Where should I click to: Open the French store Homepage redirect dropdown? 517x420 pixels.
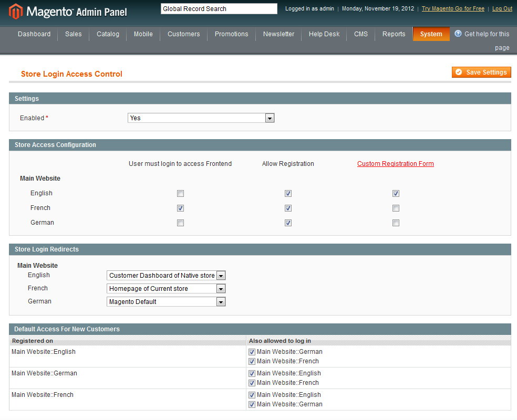pyautogui.click(x=221, y=288)
